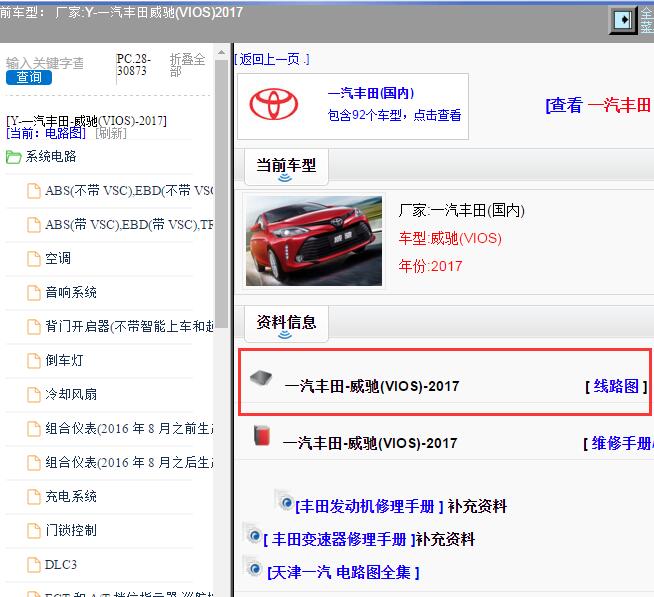Viewport: 654px width, 597px height.
Task: Open 丰田发动机修理手册 link
Action: (369, 506)
